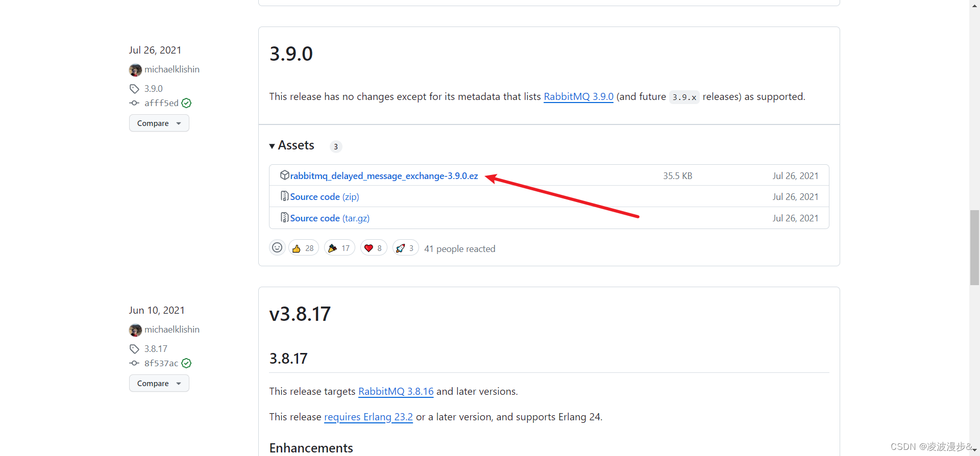Screen dimensions: 980x456
Task: Open michaelklishin profile under Jul 26, 2021
Action: (x=172, y=69)
